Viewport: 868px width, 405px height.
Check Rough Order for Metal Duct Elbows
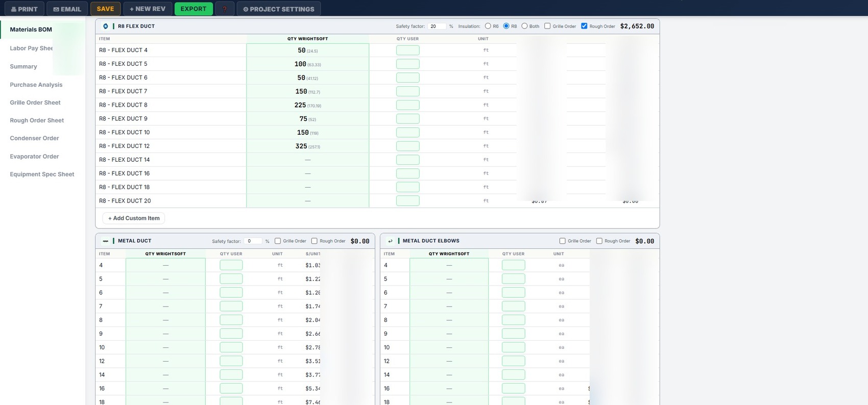tap(599, 241)
